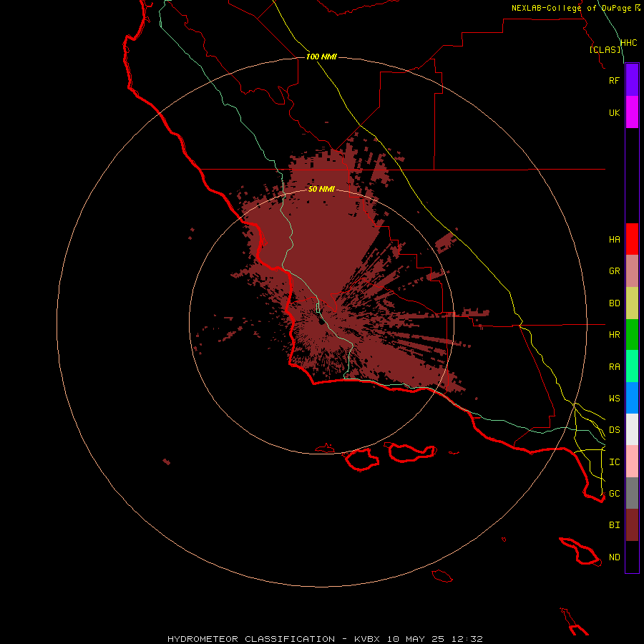The height and width of the screenshot is (644, 644).
Task: Click the ND black legend swatch
Action: coord(632,557)
